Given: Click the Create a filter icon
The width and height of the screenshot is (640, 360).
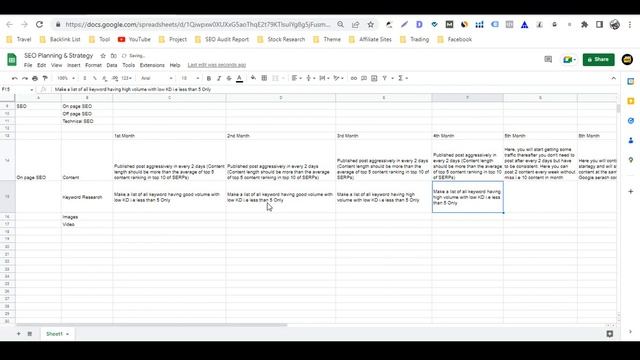Looking at the screenshot, I should (384, 78).
